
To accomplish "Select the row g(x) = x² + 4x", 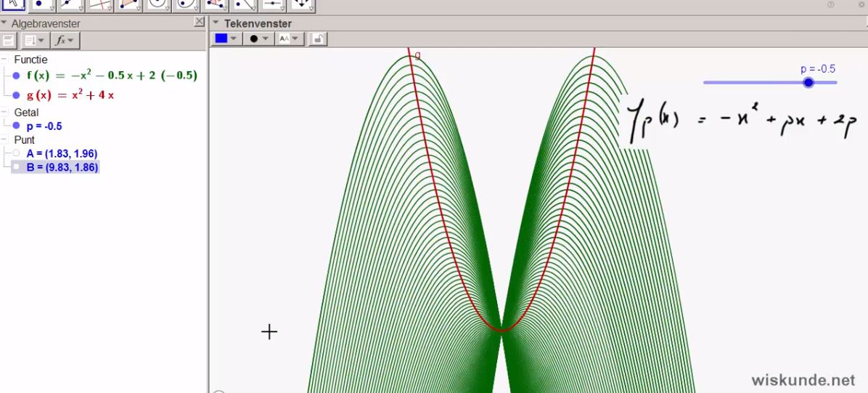I will [x=70, y=95].
